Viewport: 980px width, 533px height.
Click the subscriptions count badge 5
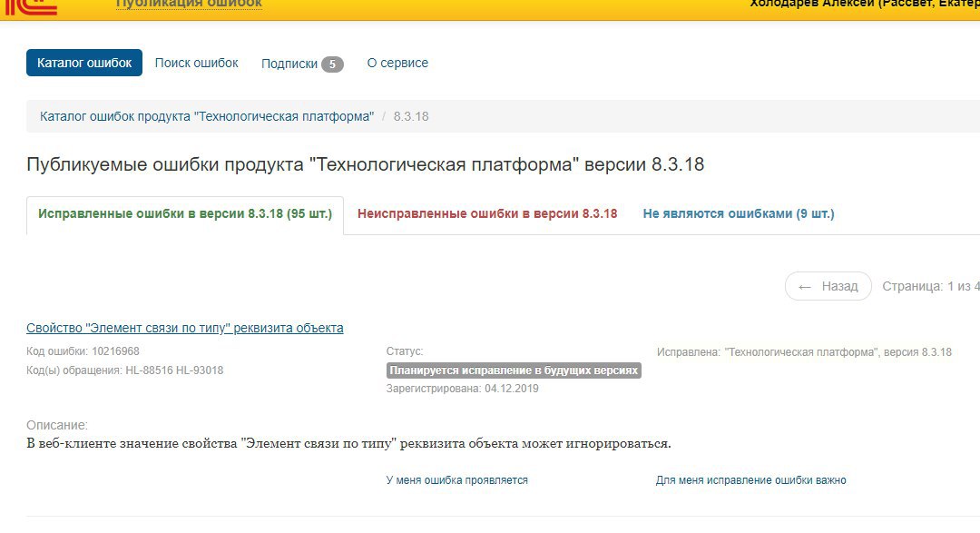pos(332,64)
